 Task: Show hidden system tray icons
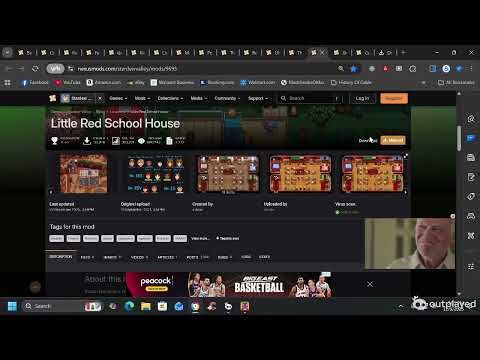(401, 306)
